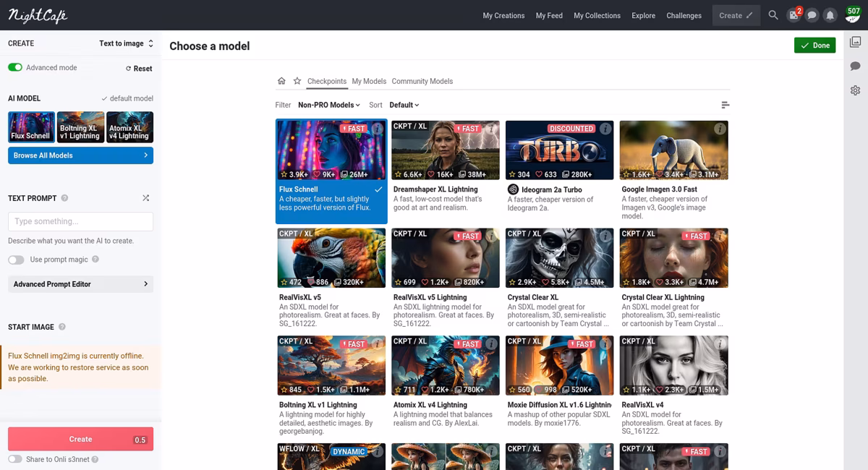Click into the text prompt input field
The width and height of the screenshot is (868, 470).
(x=80, y=221)
